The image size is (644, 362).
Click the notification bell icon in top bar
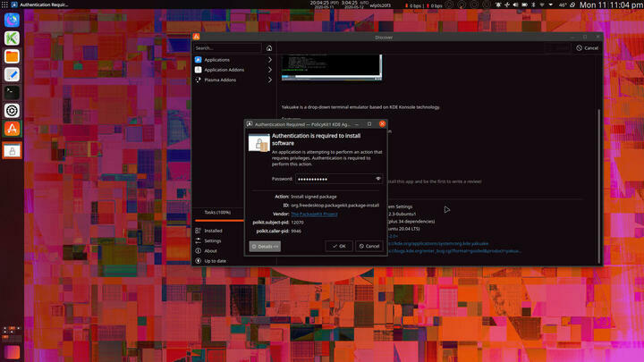[x=498, y=5]
